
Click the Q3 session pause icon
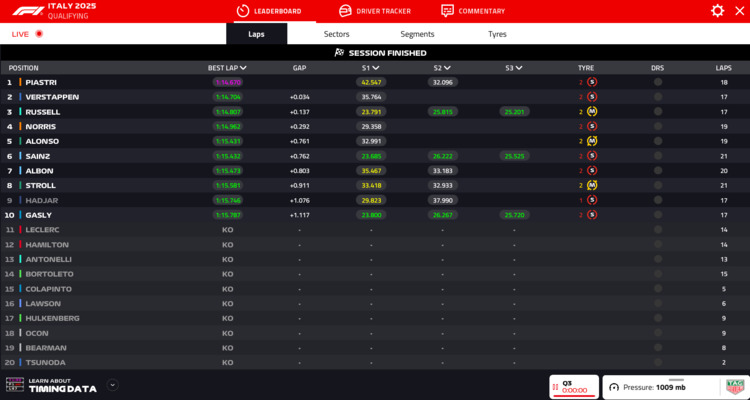pos(555,387)
